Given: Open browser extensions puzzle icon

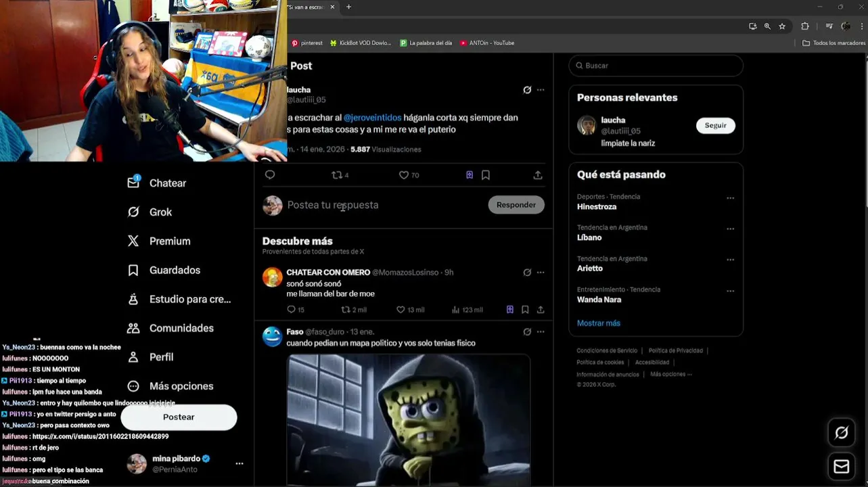Looking at the screenshot, I should pos(805,26).
